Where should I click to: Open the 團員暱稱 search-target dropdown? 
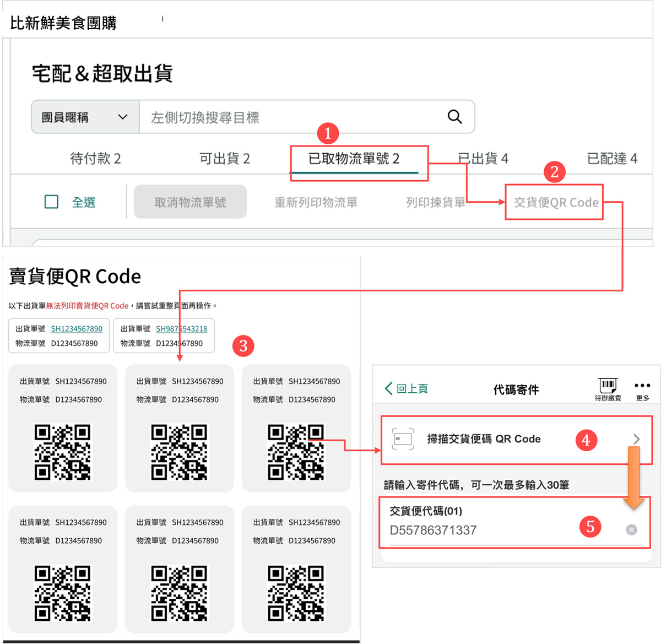(x=85, y=117)
